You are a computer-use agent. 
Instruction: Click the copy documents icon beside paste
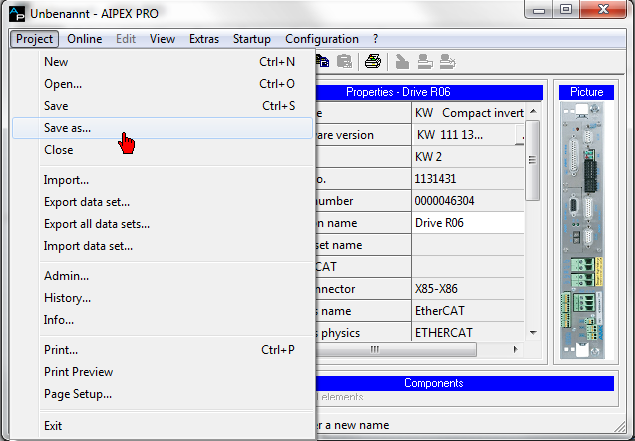[x=322, y=62]
